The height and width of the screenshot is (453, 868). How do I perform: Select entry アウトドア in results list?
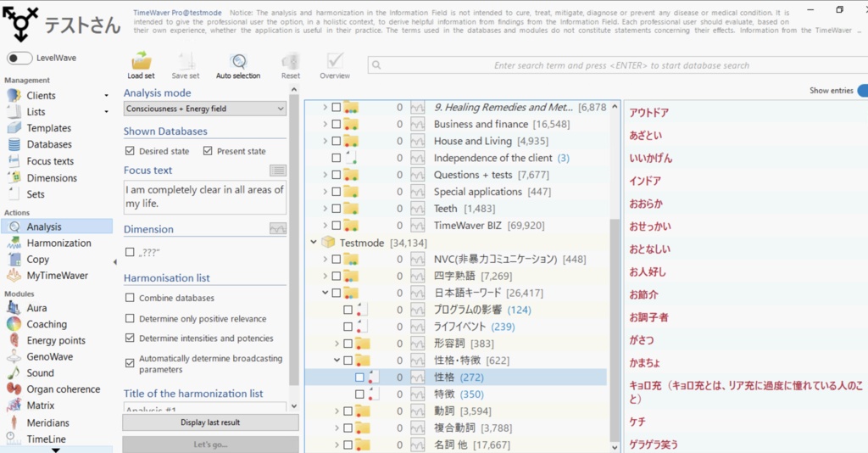[x=648, y=113]
